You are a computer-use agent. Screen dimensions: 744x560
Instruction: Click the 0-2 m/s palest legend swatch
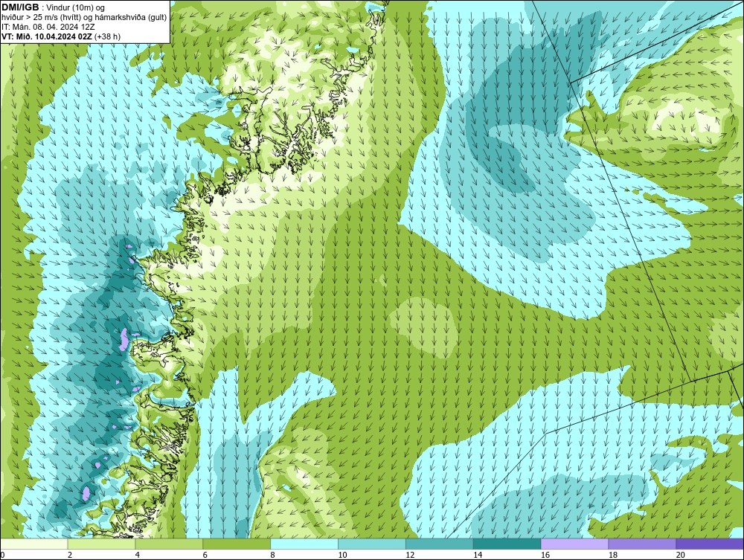tap(34, 544)
